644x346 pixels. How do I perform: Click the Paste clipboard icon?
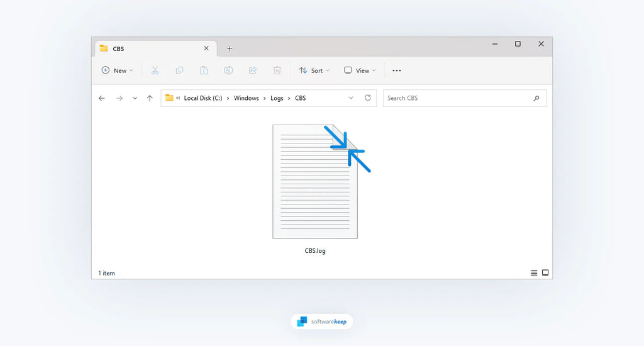204,70
